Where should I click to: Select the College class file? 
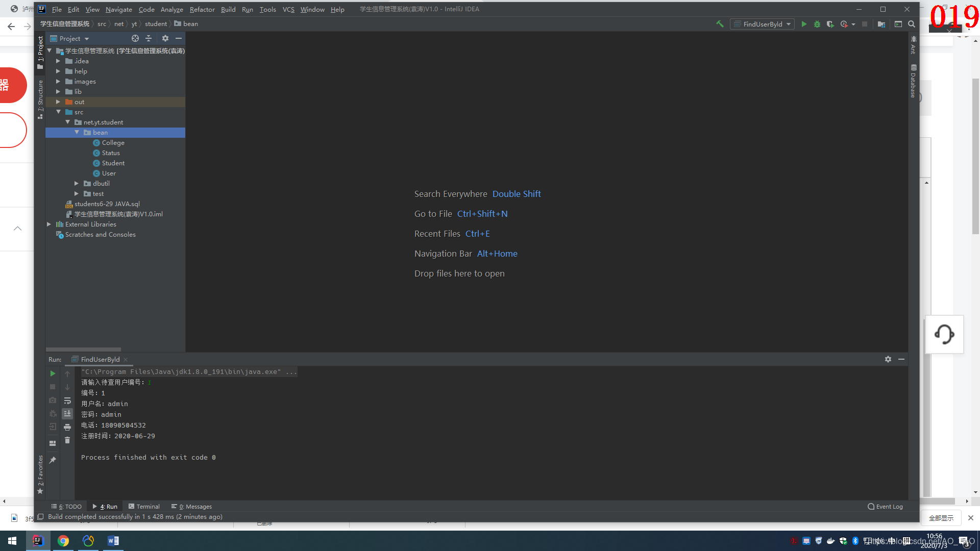113,143
